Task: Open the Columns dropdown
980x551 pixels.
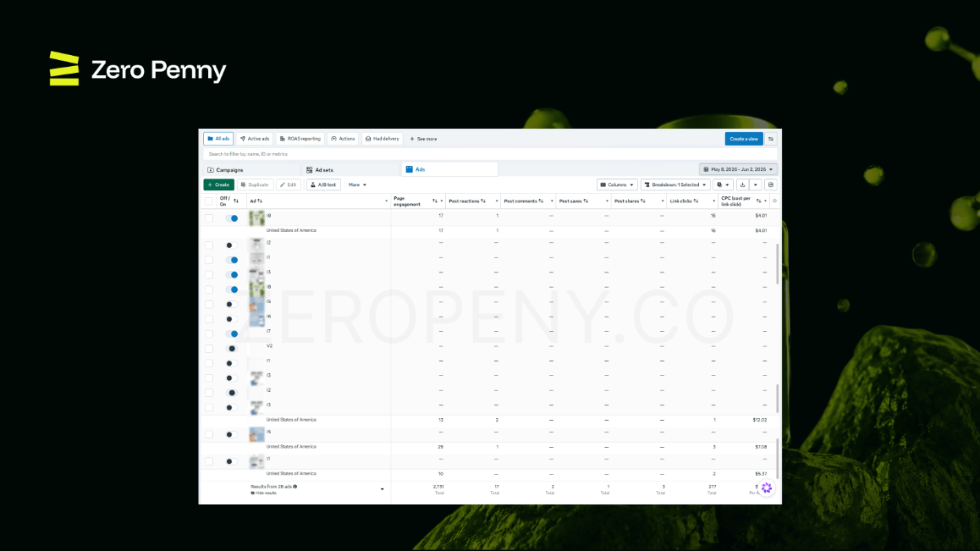Action: point(617,185)
